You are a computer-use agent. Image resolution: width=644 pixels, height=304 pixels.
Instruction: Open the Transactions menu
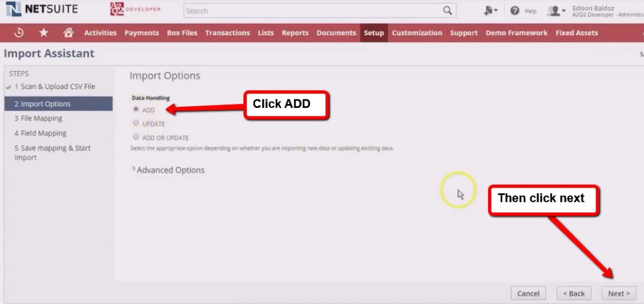[x=228, y=33]
